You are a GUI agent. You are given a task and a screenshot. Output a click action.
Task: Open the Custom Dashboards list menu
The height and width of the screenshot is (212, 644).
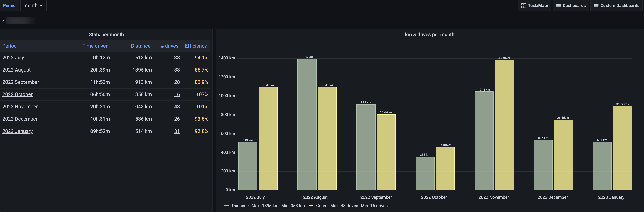[x=616, y=5]
